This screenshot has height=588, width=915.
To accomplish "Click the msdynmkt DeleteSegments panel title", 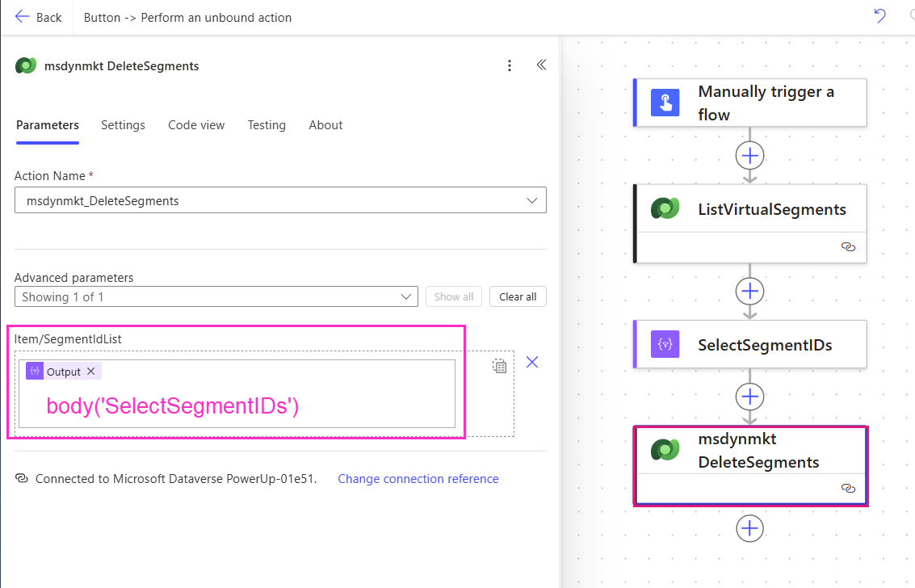I will click(121, 66).
